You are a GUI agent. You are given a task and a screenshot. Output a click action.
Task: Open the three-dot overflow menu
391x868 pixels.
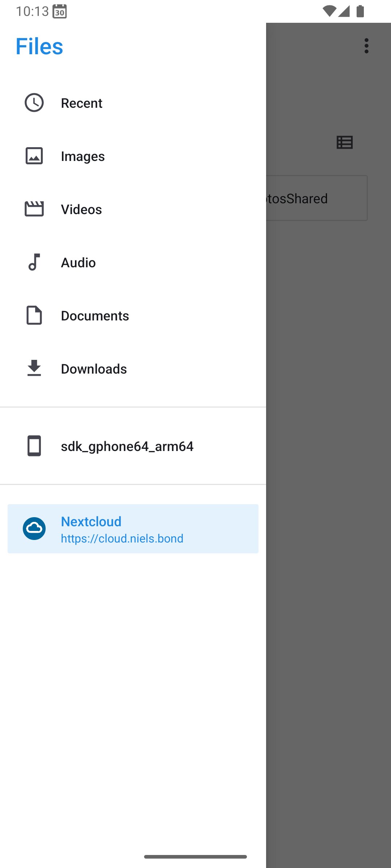click(366, 46)
